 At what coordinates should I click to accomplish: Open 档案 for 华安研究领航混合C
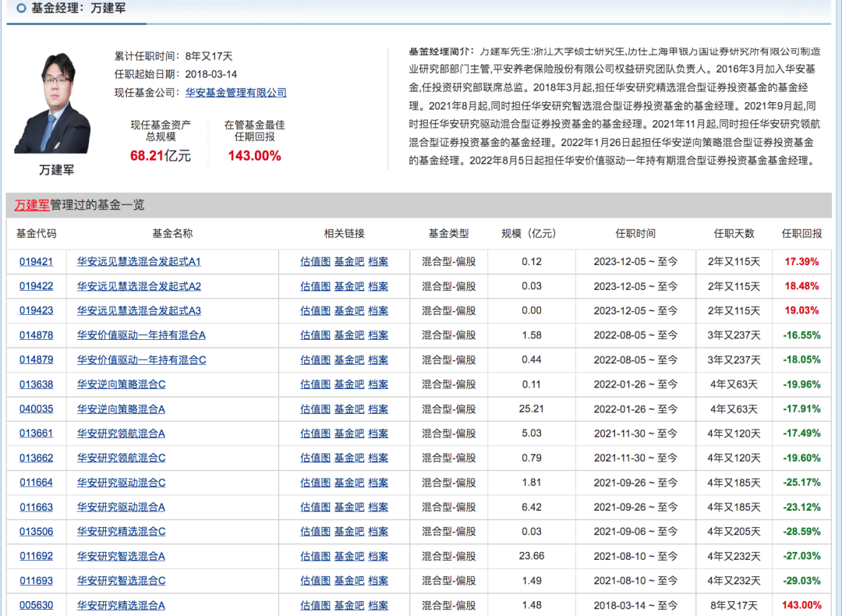click(378, 458)
